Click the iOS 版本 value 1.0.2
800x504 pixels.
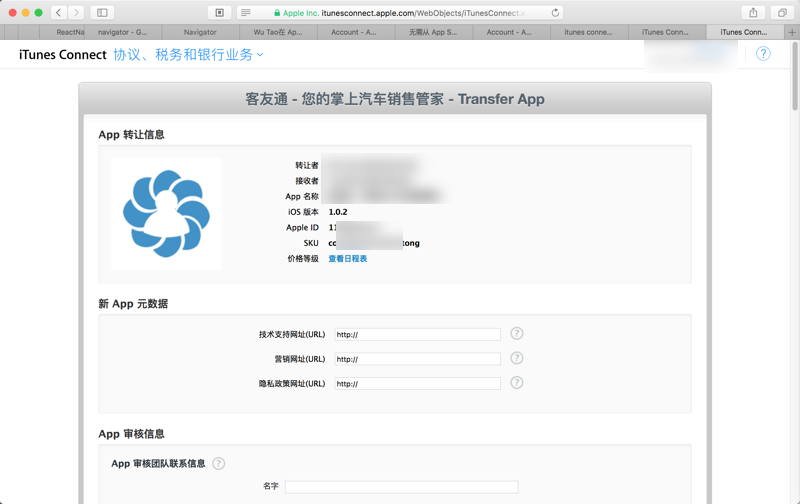point(338,212)
